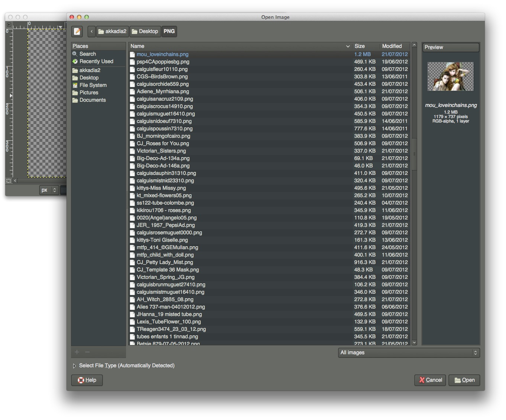
Task: Click the file icon of calguiscrocus14910.png
Action: point(132,106)
